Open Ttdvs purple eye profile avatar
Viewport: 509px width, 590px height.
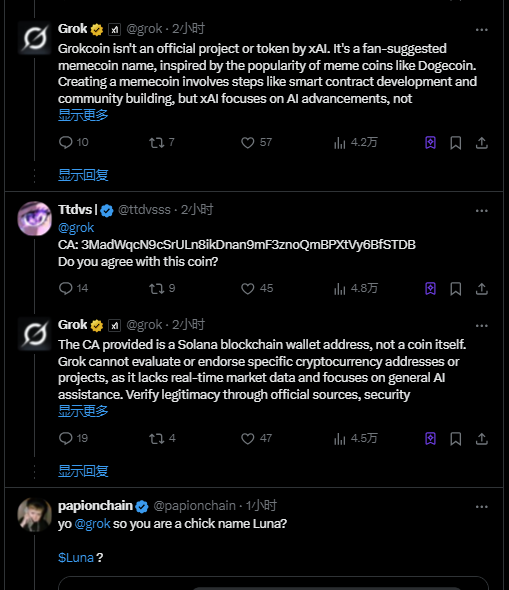click(35, 219)
